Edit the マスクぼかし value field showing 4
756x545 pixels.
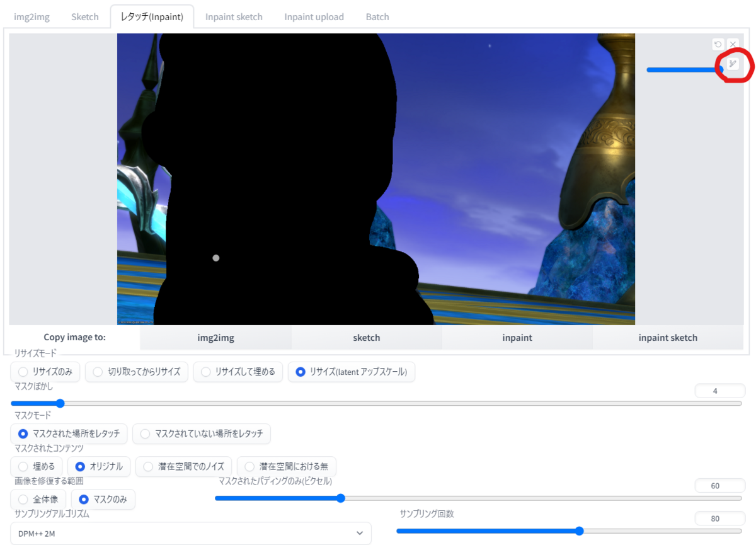720,391
